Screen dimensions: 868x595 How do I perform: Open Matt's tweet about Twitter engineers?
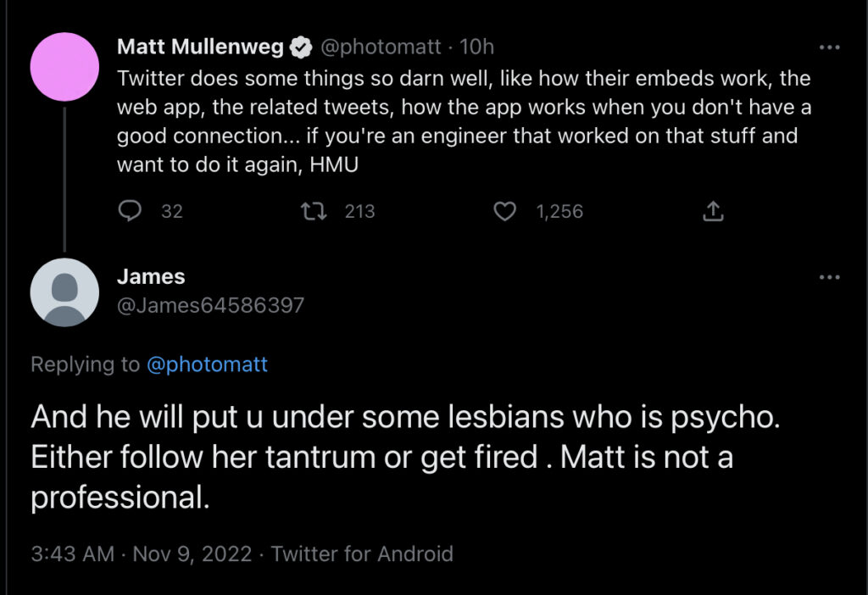pyautogui.click(x=458, y=121)
